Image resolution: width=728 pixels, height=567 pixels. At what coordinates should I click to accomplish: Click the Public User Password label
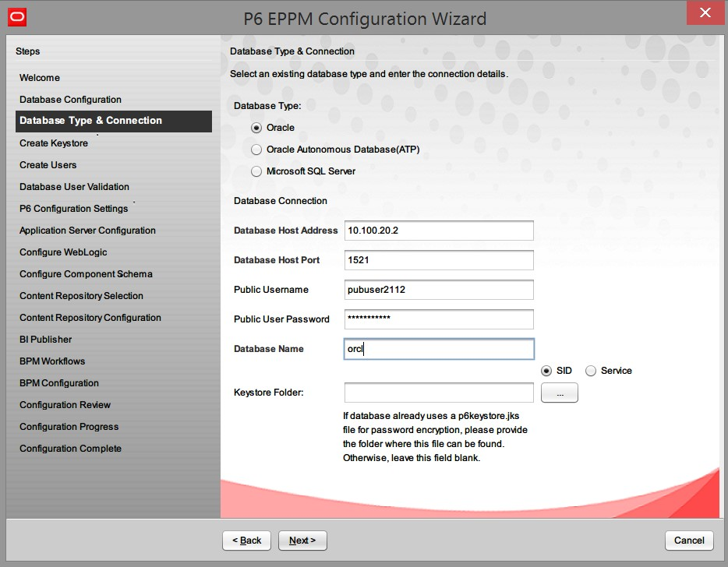point(281,319)
